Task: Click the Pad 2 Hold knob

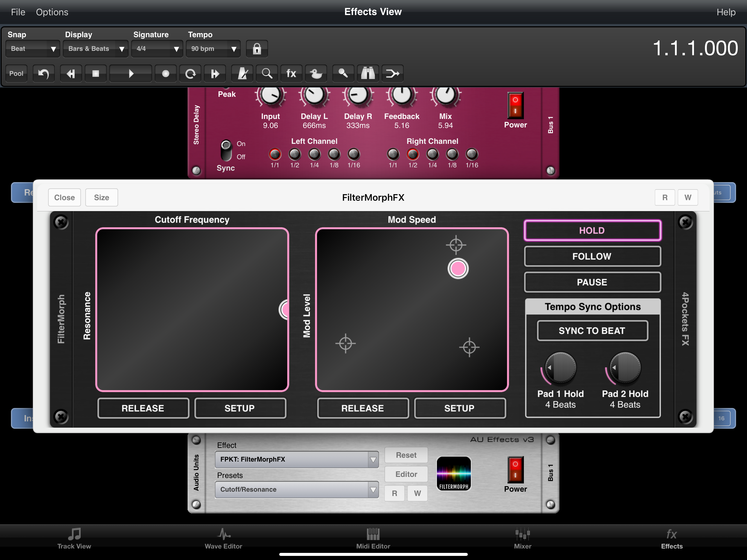Action: pyautogui.click(x=625, y=368)
